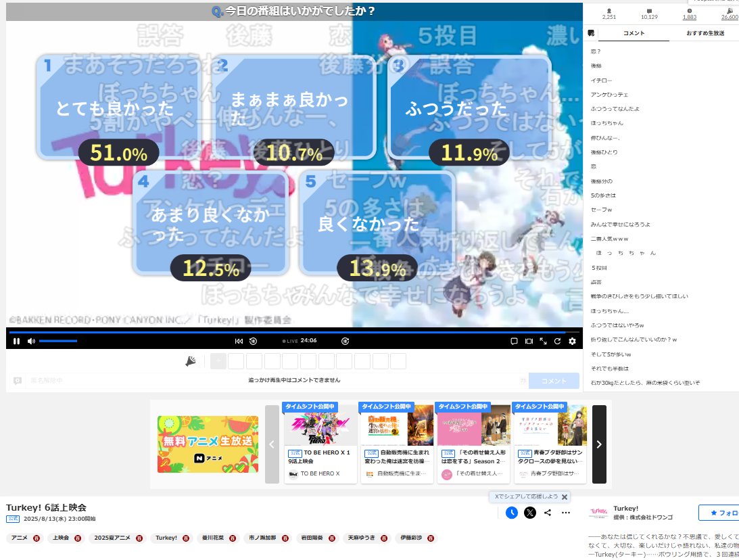Open dictionary icon for Turkey! tag

point(186,538)
